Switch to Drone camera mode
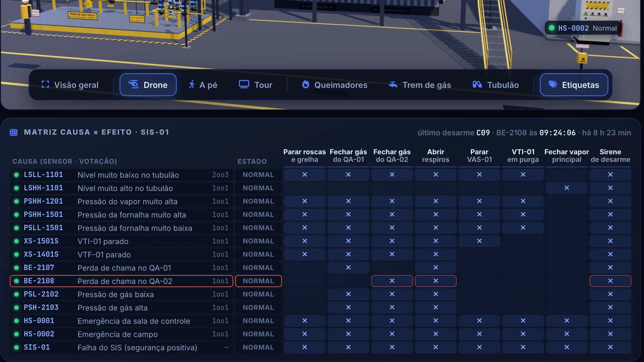Viewport: 644px width, 362px height. 148,85
